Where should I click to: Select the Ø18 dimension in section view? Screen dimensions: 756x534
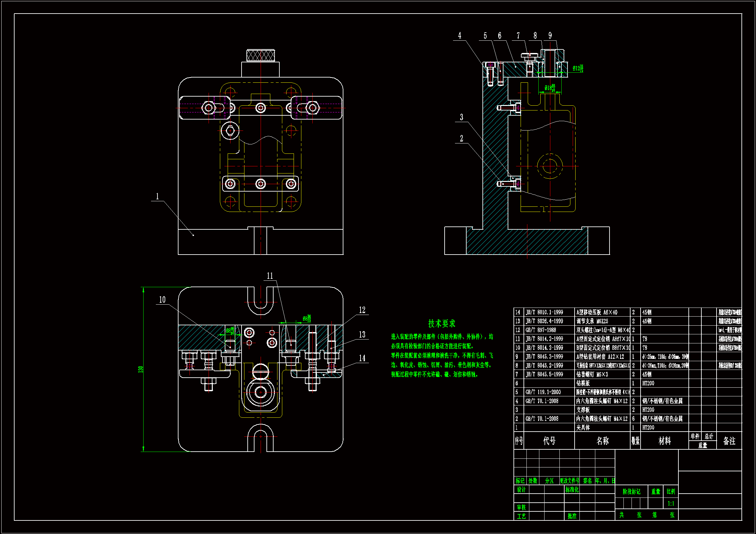coord(550,88)
